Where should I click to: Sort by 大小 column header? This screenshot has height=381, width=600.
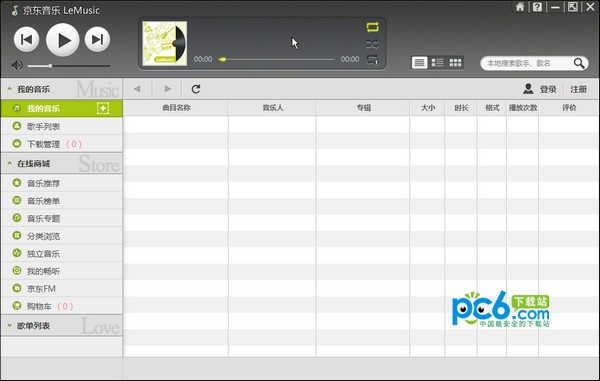[x=427, y=108]
